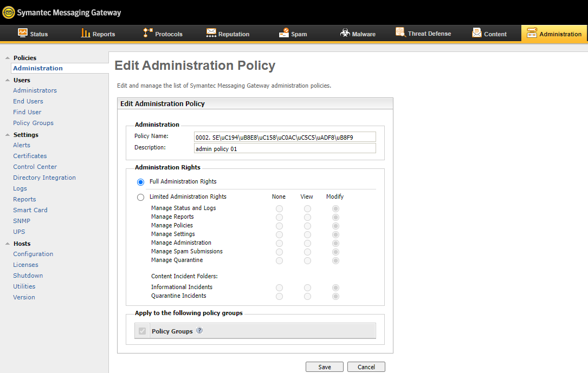Set Quarantine Incidents to Modify
Screen dimensions: 588x373
(335, 296)
